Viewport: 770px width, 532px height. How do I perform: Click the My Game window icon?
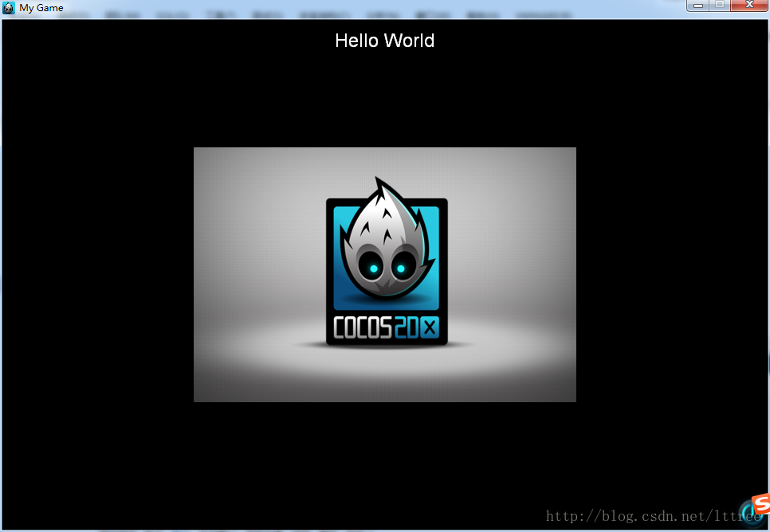pyautogui.click(x=8, y=7)
